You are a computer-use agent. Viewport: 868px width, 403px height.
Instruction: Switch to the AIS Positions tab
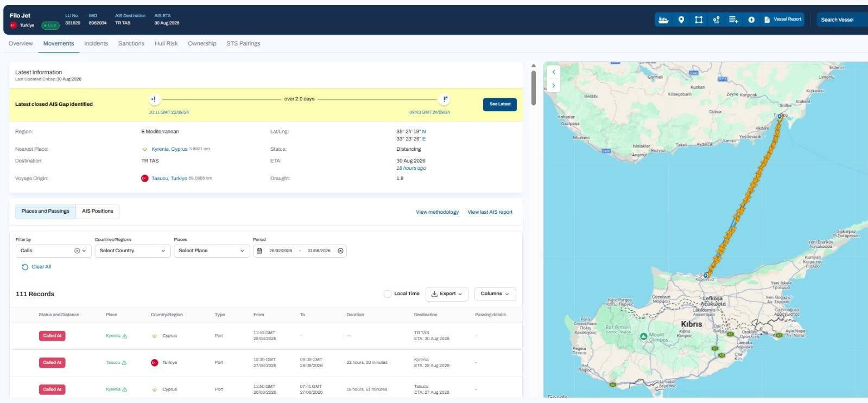tap(98, 211)
